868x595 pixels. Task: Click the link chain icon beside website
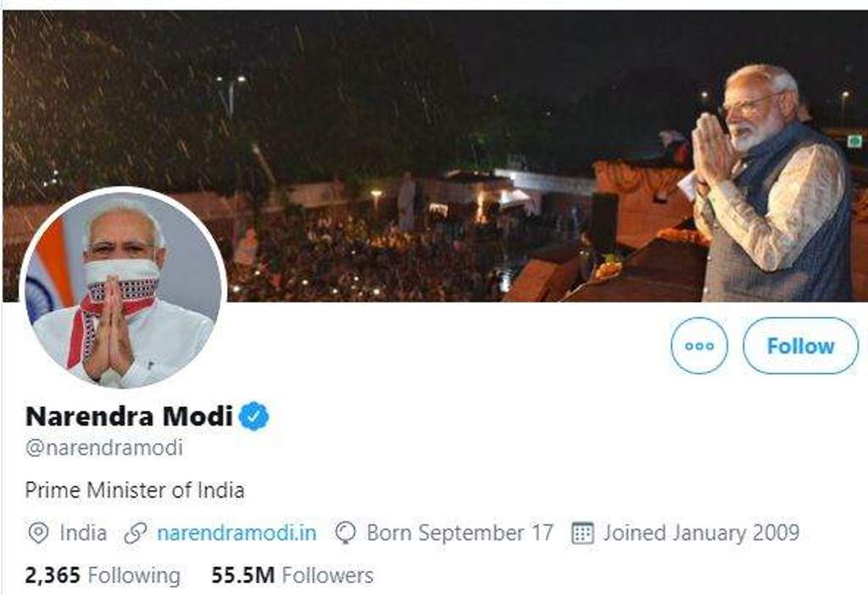(x=135, y=533)
